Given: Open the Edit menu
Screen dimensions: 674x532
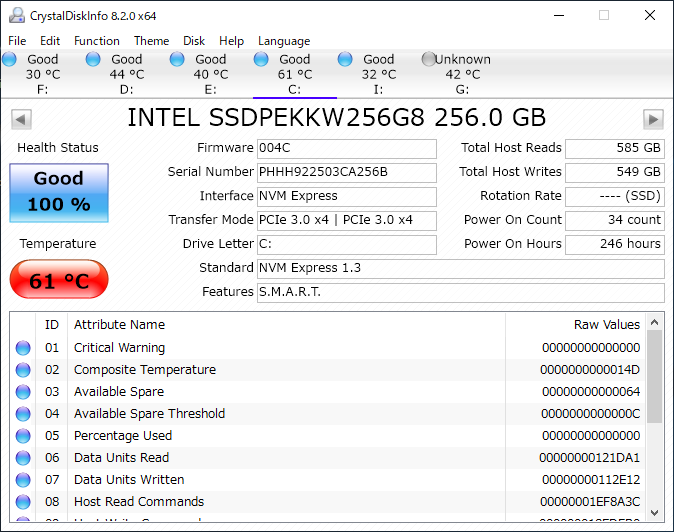Looking at the screenshot, I should pos(50,41).
